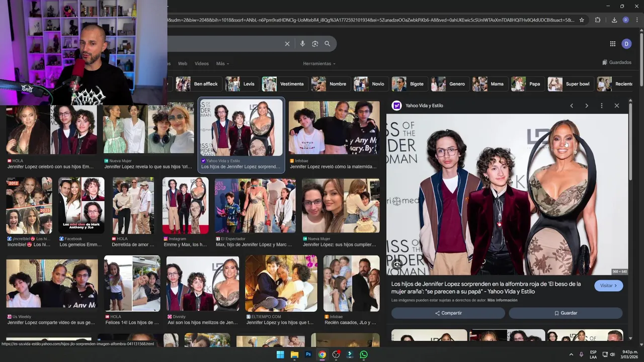Open volume control in system tray
The image size is (644, 362).
click(x=612, y=354)
